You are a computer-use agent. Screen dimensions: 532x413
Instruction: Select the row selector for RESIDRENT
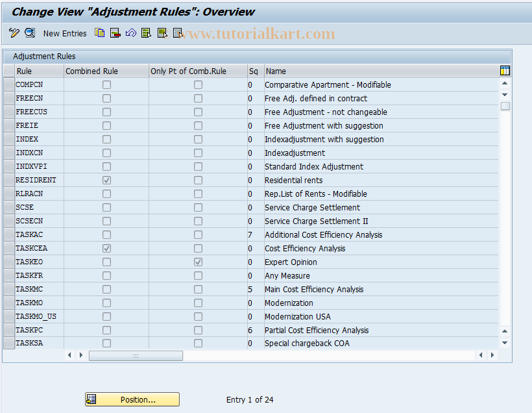point(9,180)
